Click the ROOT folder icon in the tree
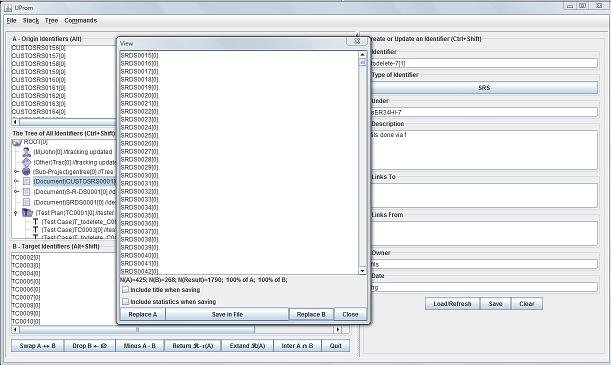611x365 pixels. (x=17, y=143)
